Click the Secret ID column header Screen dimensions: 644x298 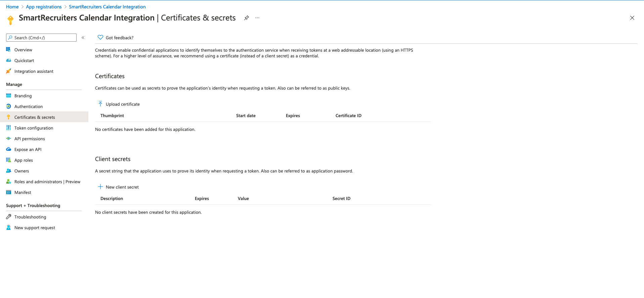(341, 198)
